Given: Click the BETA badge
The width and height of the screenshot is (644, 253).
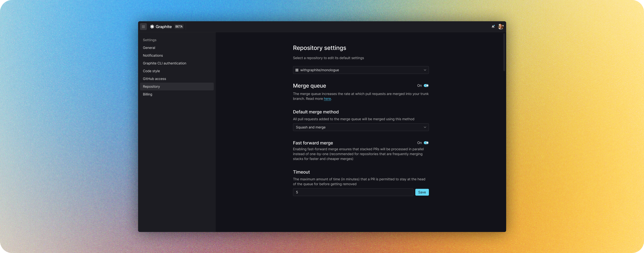Looking at the screenshot, I should click(x=179, y=27).
